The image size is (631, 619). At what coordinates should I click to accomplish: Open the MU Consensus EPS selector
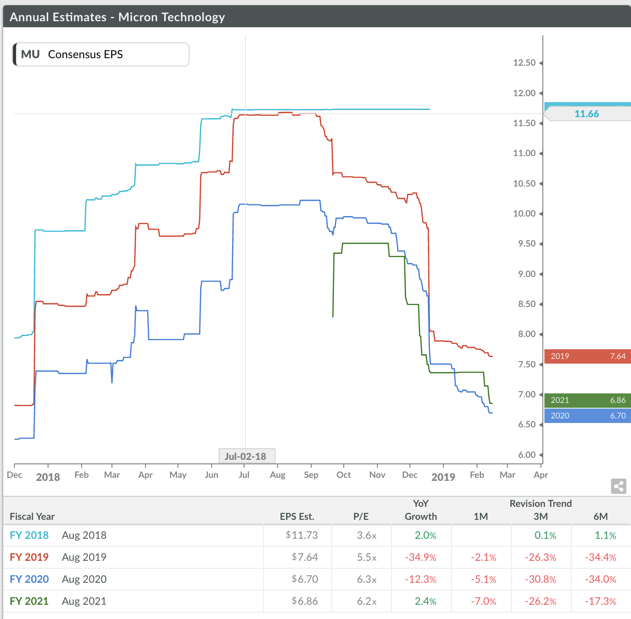101,54
